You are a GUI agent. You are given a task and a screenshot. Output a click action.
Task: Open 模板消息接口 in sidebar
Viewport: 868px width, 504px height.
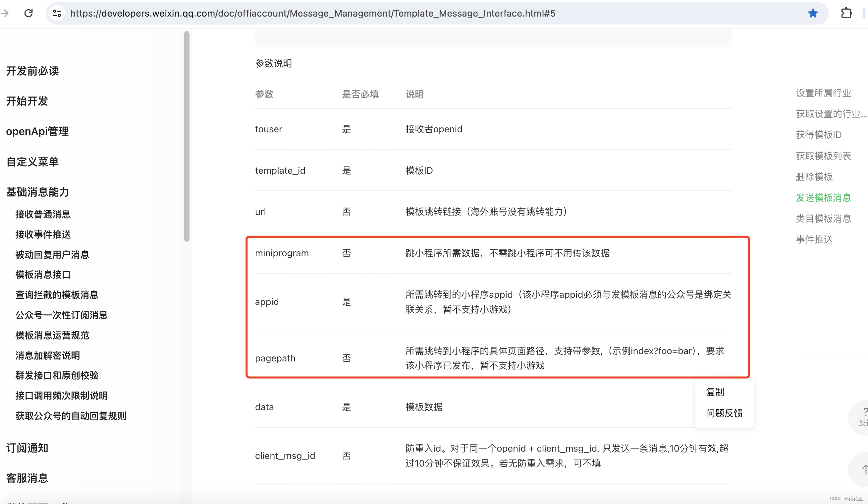(43, 275)
